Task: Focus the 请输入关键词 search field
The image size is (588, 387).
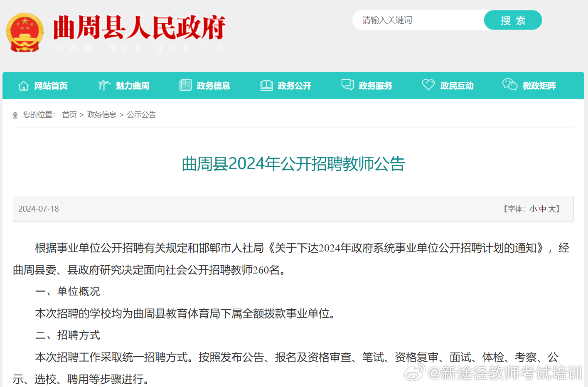Action: coord(418,20)
